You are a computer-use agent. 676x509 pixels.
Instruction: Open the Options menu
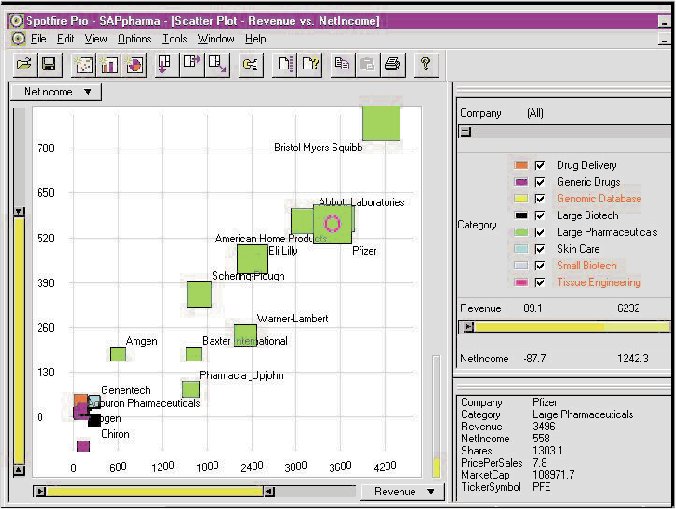click(135, 39)
